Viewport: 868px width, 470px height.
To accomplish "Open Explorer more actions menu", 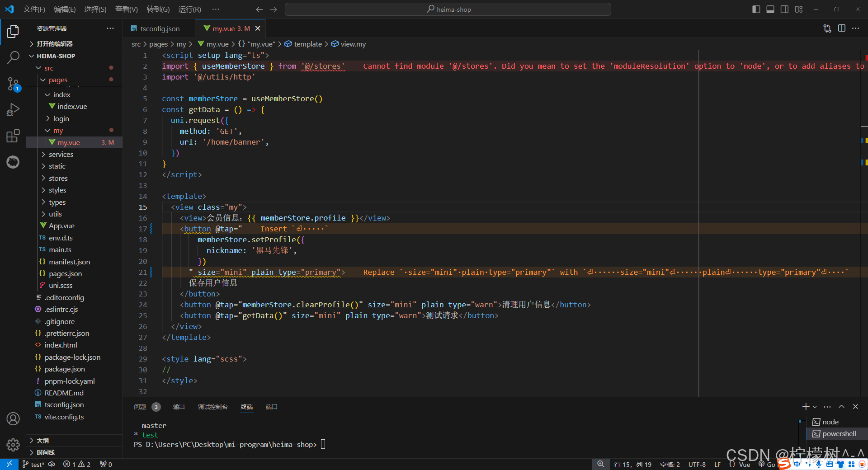I will pyautogui.click(x=110, y=28).
